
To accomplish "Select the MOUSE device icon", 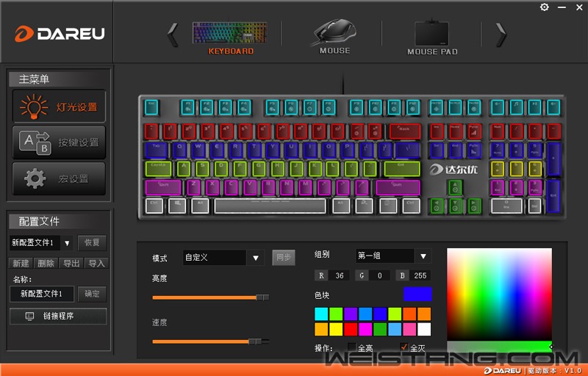I will [x=334, y=32].
